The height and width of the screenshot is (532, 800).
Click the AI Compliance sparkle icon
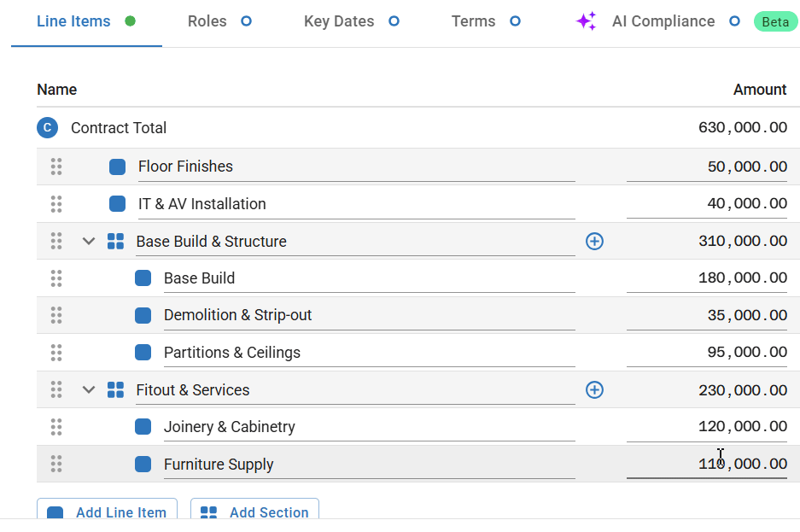click(586, 21)
